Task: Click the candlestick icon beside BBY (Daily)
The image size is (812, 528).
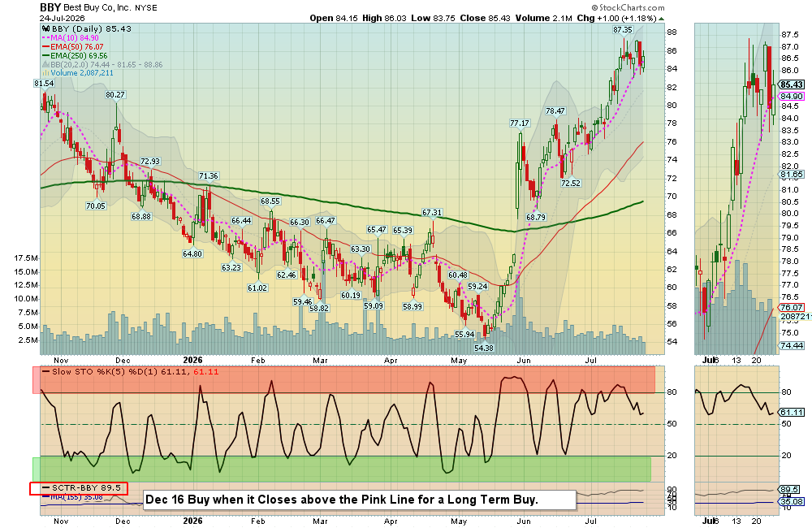Action: (45, 29)
